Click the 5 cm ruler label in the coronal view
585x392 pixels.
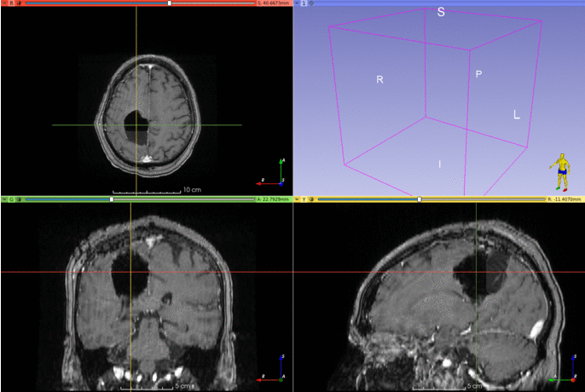click(182, 386)
